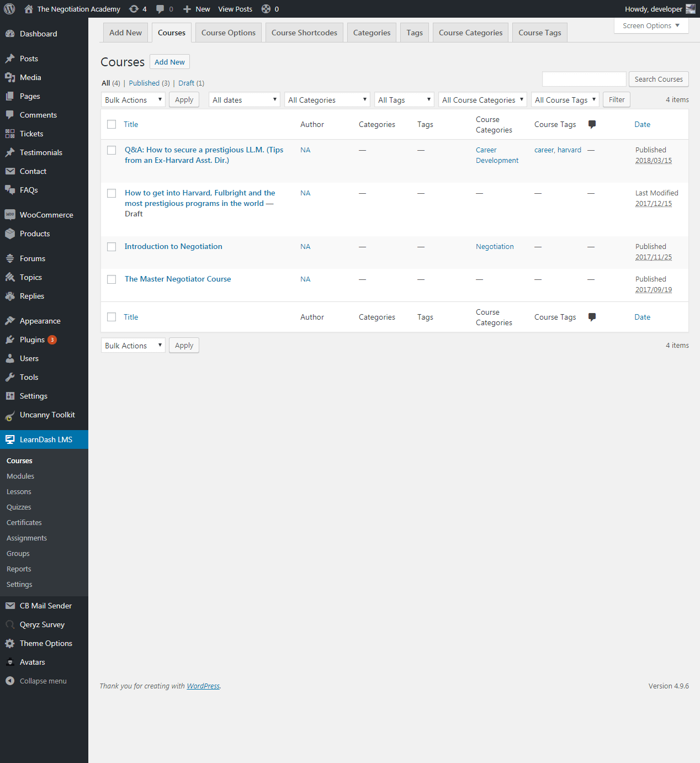Click the Testimonials pin icon
This screenshot has width=700, height=763.
(x=10, y=152)
